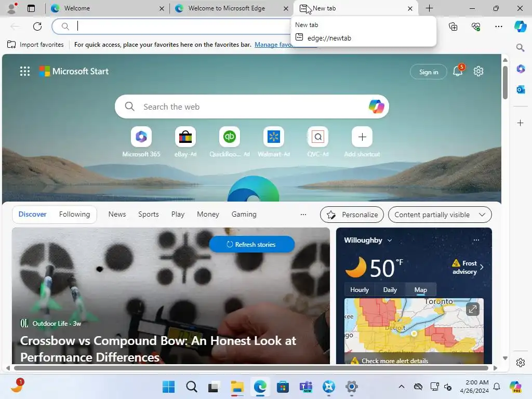Open the app launcher grid icon
This screenshot has height=399, width=532.
(25, 71)
